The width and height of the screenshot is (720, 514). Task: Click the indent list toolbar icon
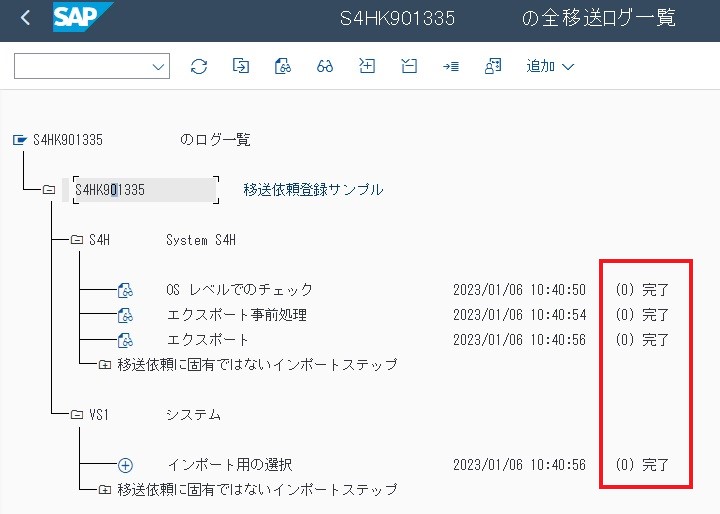tap(450, 66)
